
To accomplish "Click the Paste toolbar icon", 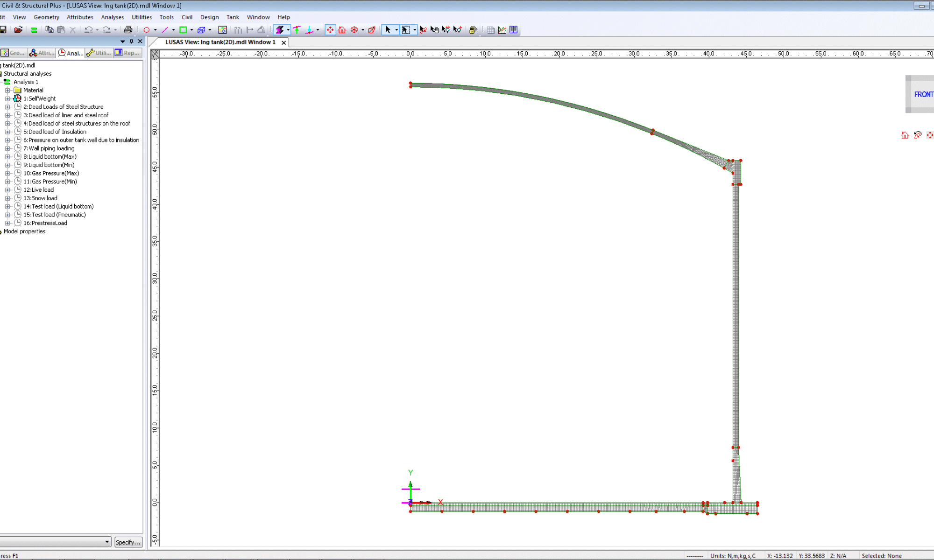I will pyautogui.click(x=62, y=29).
